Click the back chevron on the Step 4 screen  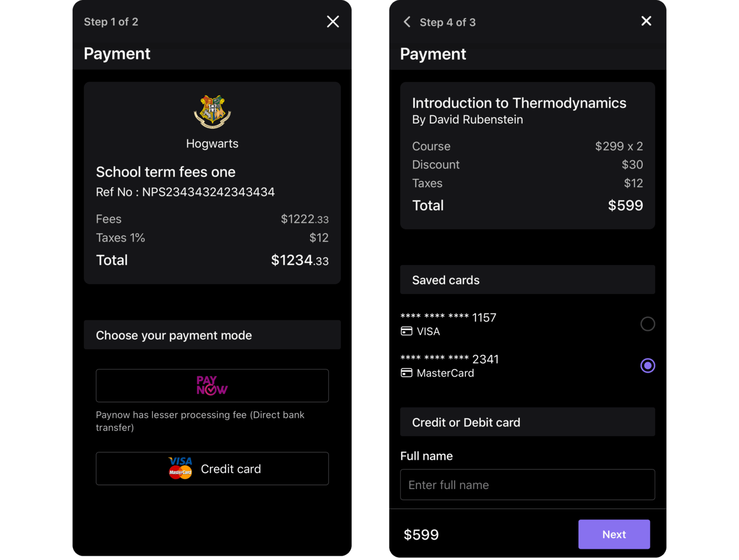tap(407, 22)
